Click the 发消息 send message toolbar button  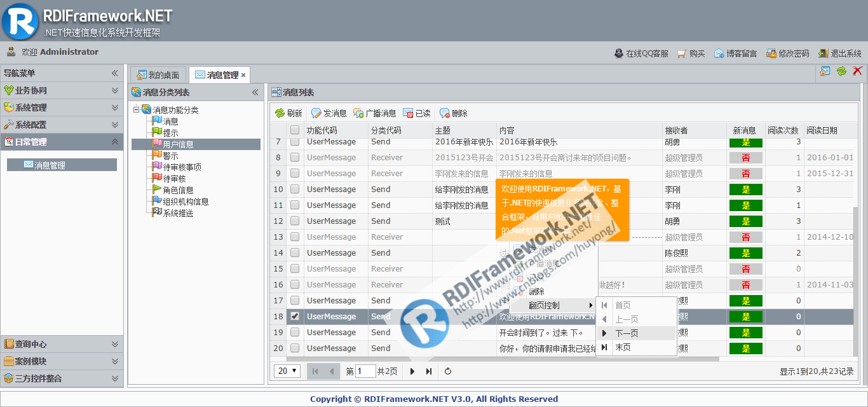pyautogui.click(x=329, y=113)
